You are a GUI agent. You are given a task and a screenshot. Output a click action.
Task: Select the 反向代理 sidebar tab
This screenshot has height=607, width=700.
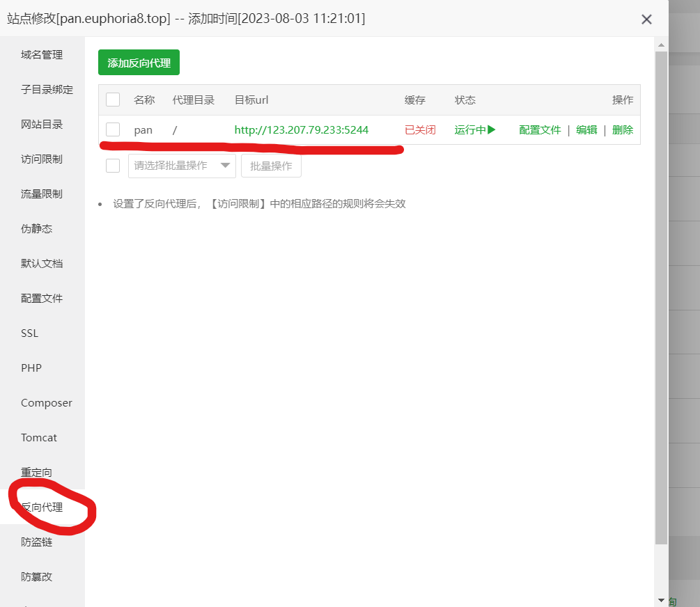[42, 507]
